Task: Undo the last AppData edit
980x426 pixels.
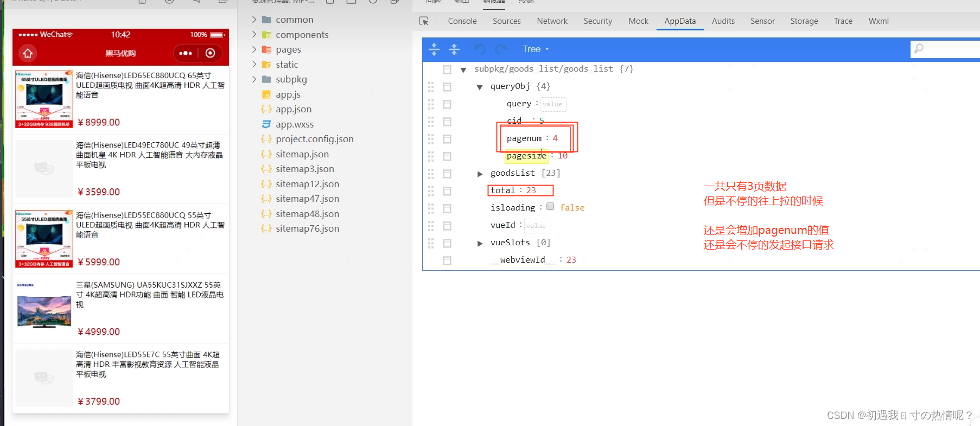Action: tap(480, 49)
